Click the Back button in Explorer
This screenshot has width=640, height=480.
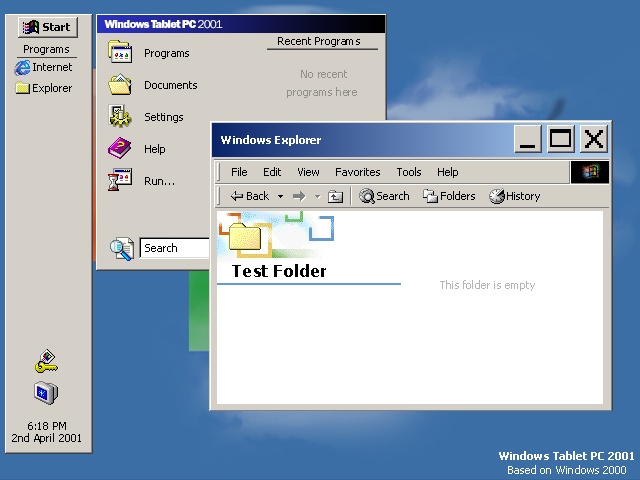(x=250, y=196)
